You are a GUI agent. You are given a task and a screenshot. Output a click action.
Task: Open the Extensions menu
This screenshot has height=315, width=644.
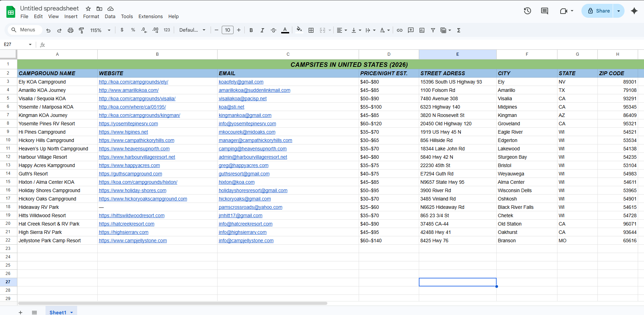click(x=150, y=16)
